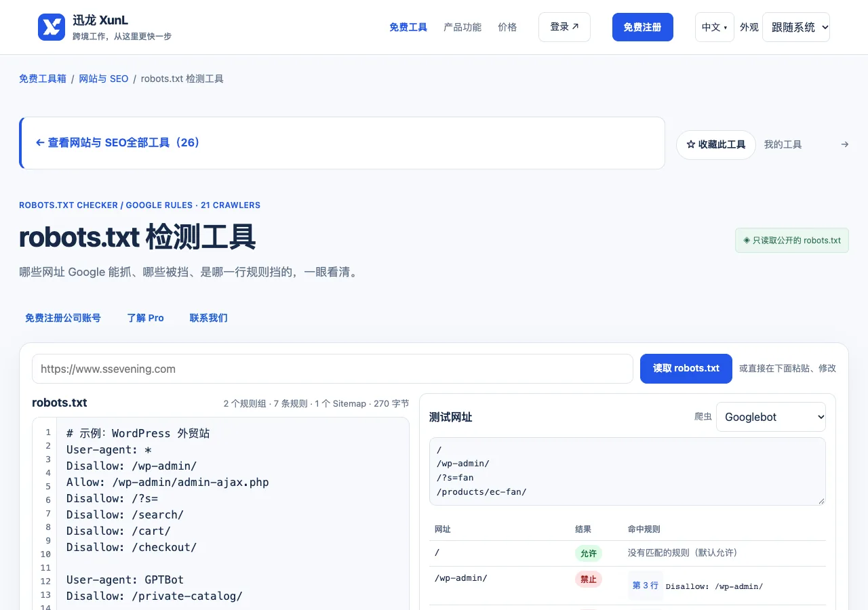
Task: Click the XunL logo icon
Action: pyautogui.click(x=52, y=27)
